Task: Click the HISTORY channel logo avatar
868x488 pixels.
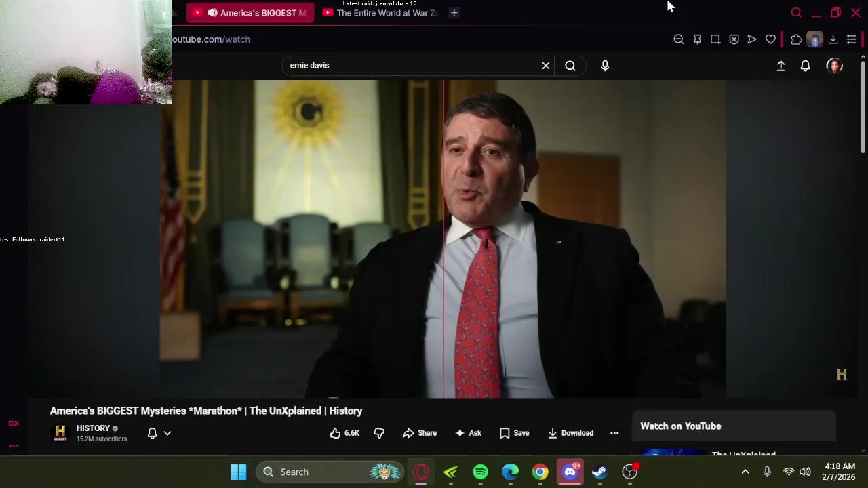Action: 60,432
